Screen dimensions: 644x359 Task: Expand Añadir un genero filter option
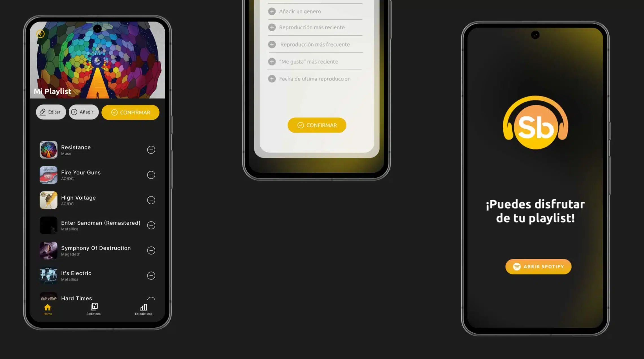coord(271,11)
